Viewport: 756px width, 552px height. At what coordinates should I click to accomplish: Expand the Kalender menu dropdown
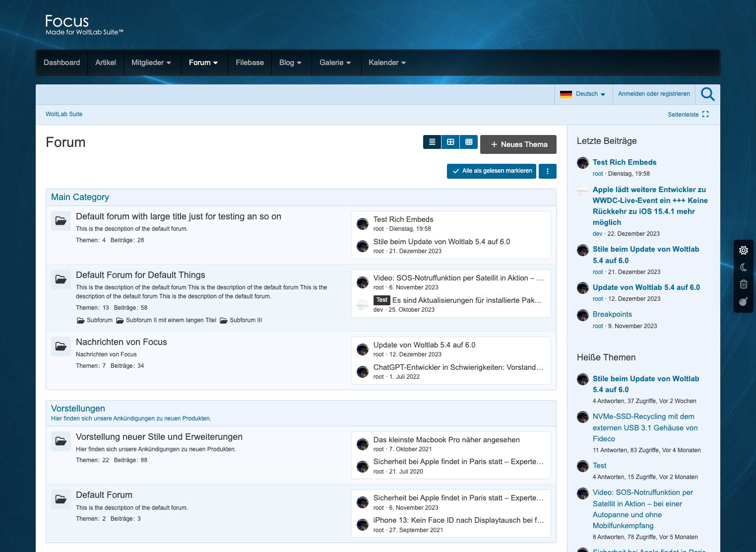(387, 63)
